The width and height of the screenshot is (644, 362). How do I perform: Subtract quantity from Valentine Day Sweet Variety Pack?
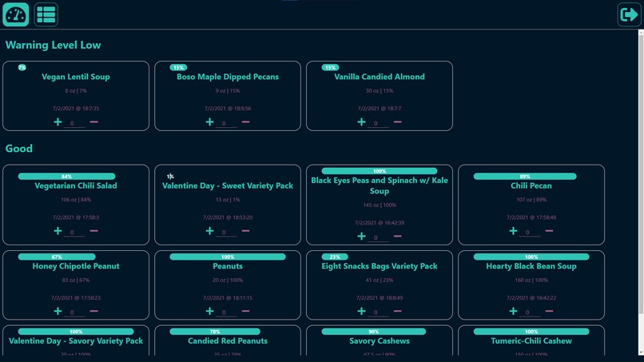click(245, 231)
